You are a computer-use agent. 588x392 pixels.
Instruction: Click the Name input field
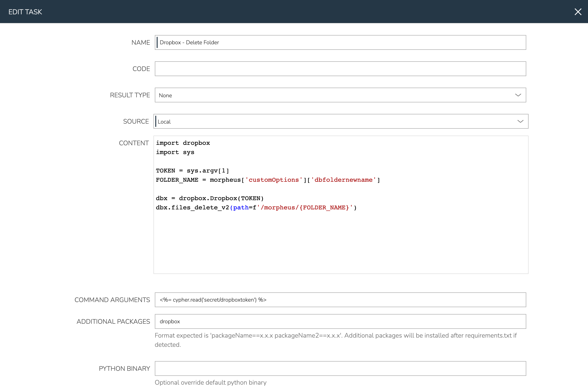(x=340, y=42)
